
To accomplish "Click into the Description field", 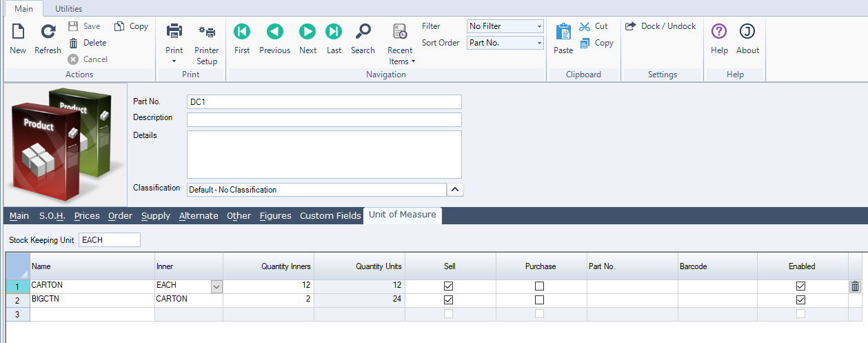I will point(324,119).
